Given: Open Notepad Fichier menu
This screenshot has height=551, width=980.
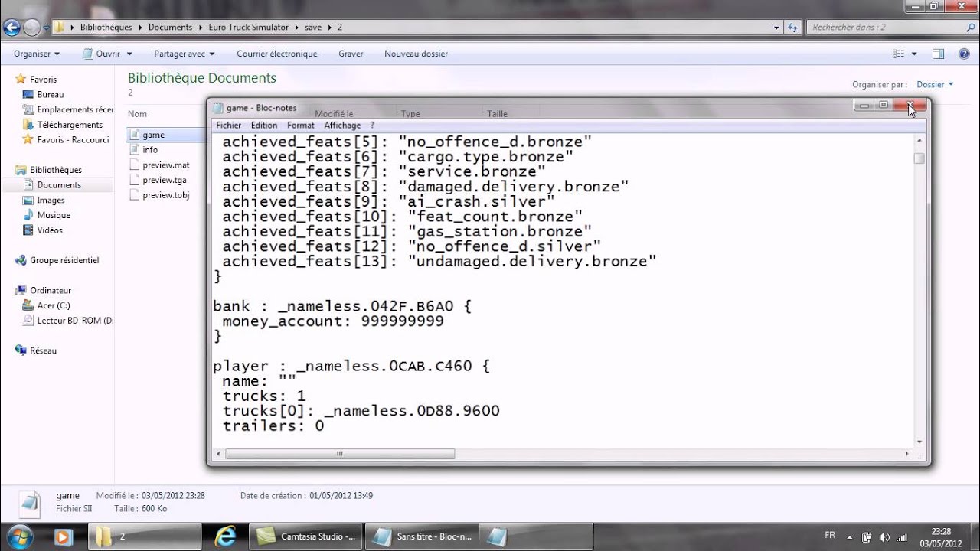Looking at the screenshot, I should [228, 126].
